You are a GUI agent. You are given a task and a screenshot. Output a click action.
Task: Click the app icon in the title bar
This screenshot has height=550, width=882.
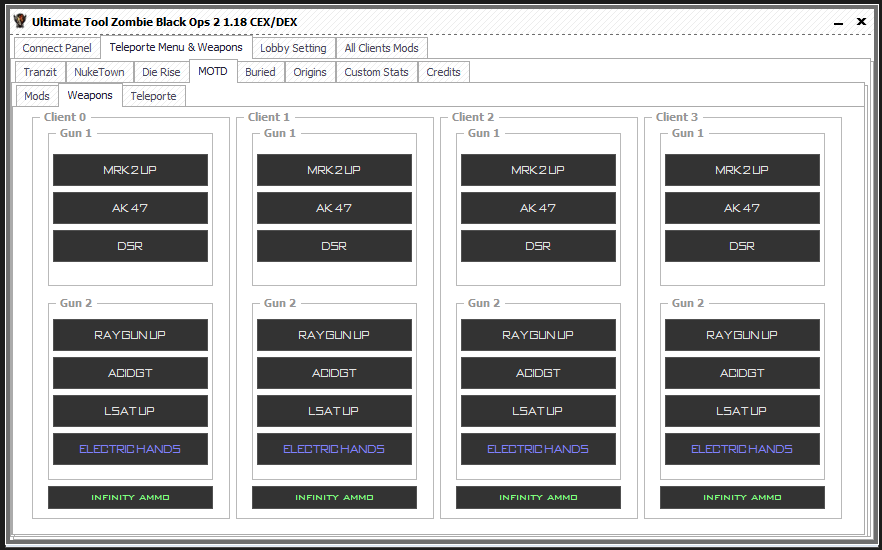coord(20,21)
